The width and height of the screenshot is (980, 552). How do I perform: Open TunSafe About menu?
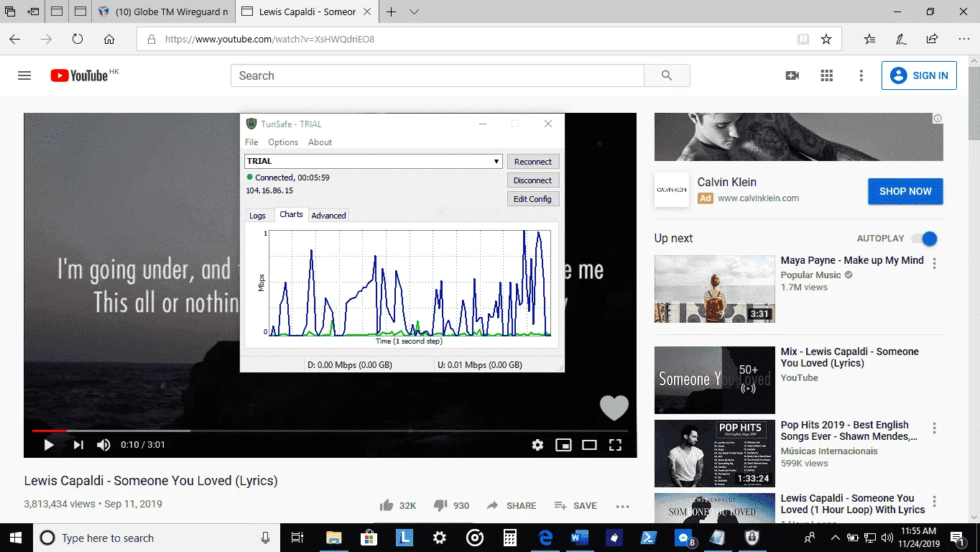point(320,142)
